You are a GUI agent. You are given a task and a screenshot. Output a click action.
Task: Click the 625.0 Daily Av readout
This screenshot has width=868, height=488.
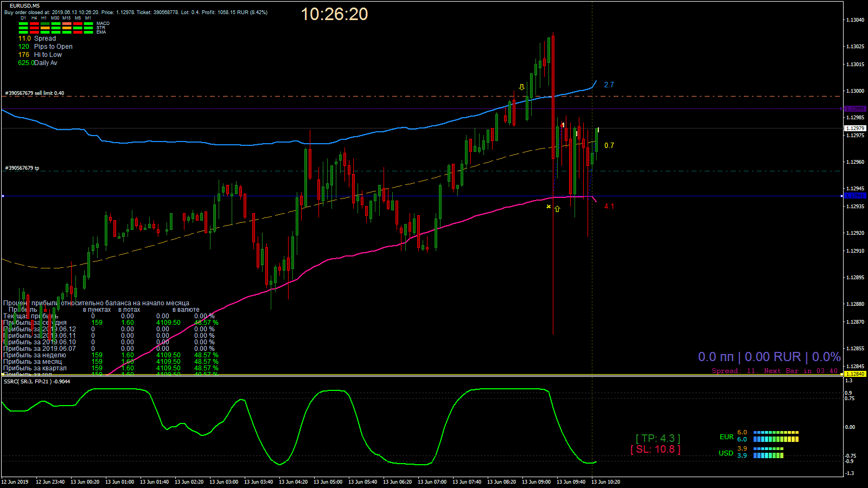coord(37,63)
